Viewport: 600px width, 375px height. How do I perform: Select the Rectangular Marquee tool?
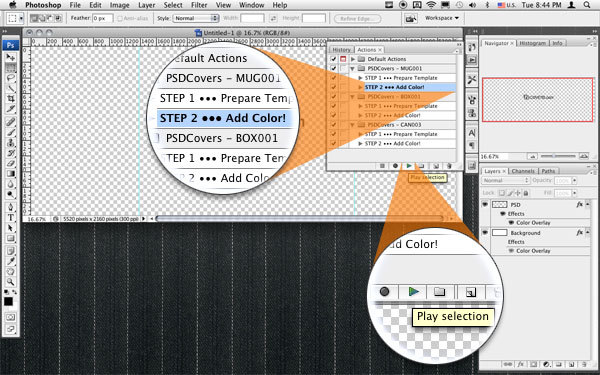(x=10, y=68)
